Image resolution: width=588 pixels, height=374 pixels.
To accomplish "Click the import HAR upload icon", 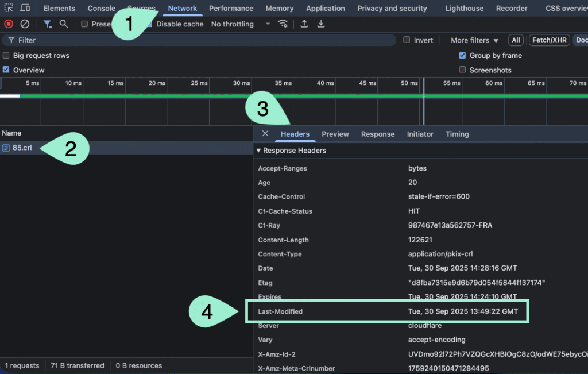I will (x=304, y=24).
